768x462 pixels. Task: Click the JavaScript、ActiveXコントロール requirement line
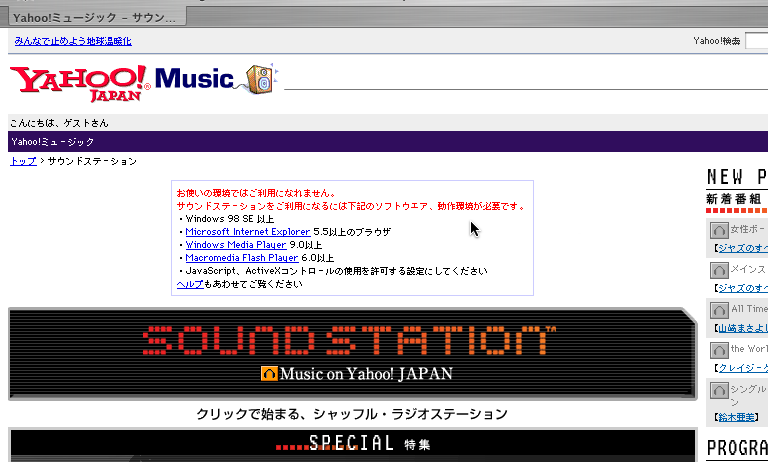click(336, 271)
